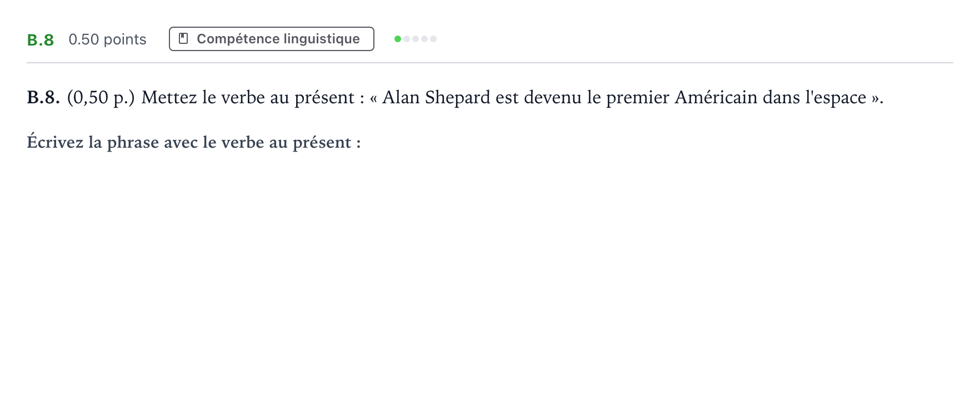Click the horizontal divider under the header
This screenshot has width=980, height=401.
(490, 63)
